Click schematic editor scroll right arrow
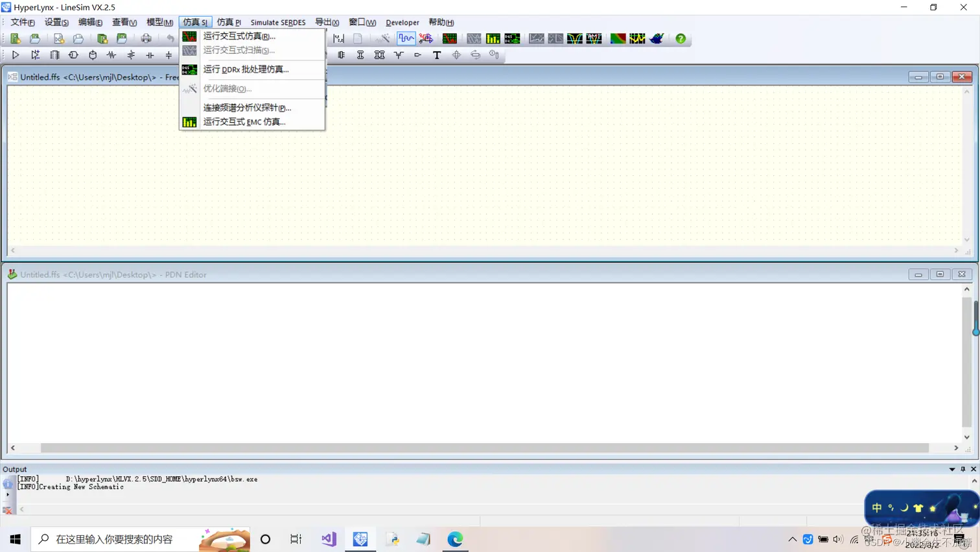980x552 pixels. click(956, 250)
